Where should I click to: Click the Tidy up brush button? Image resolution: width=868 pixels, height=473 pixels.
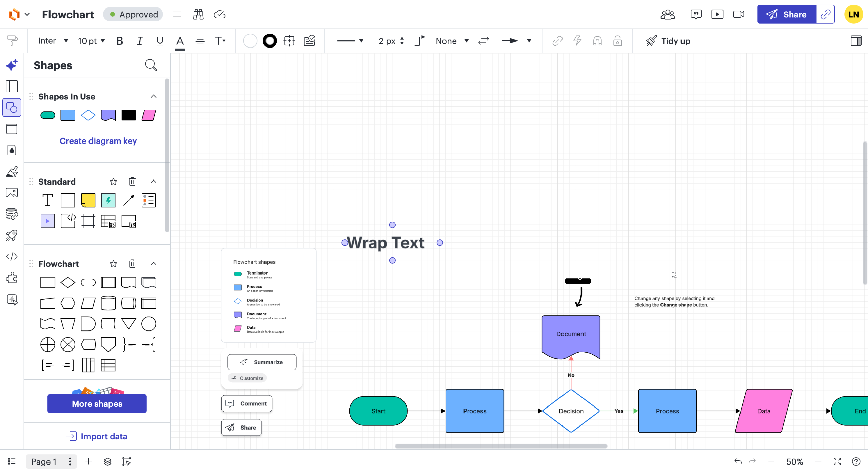point(668,41)
